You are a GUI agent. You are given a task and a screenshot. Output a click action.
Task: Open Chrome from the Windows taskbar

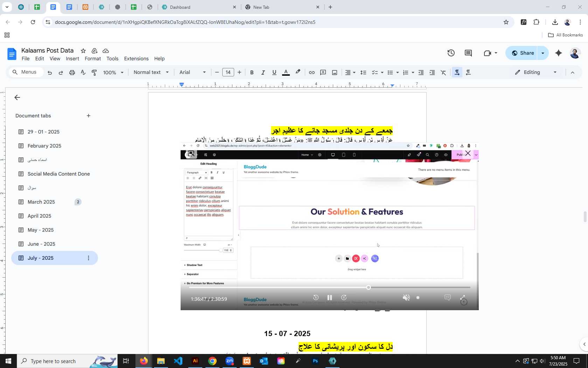pyautogui.click(x=212, y=361)
